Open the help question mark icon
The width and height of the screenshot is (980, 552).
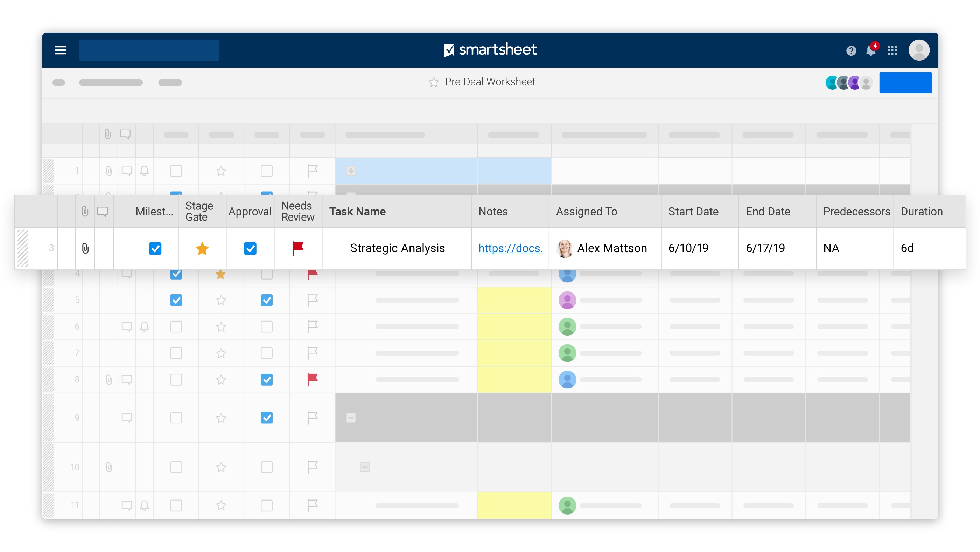[851, 51]
